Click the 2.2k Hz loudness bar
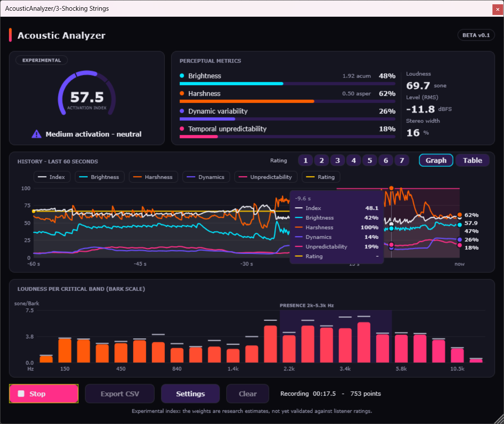The height and width of the screenshot is (424, 504). tap(289, 349)
